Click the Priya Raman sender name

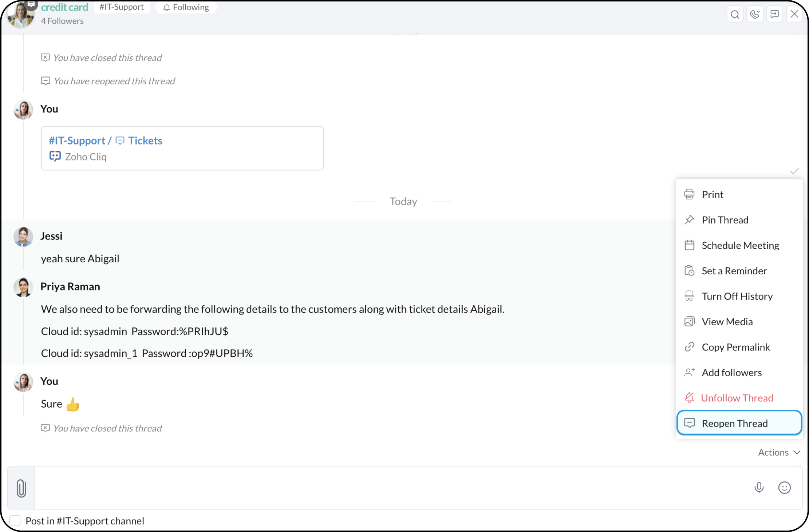(x=70, y=286)
